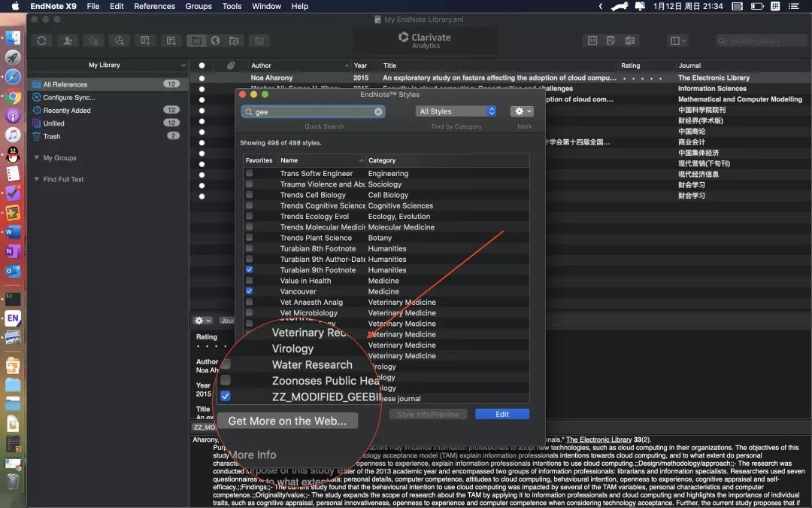Click the Share Library person icon
This screenshot has height=508, width=812.
pos(68,41)
